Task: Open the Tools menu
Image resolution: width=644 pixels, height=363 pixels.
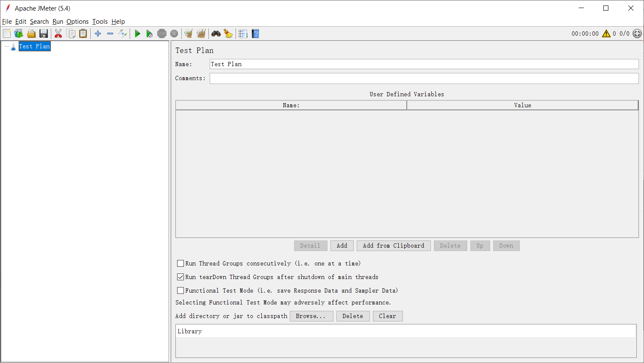Action: click(x=100, y=22)
